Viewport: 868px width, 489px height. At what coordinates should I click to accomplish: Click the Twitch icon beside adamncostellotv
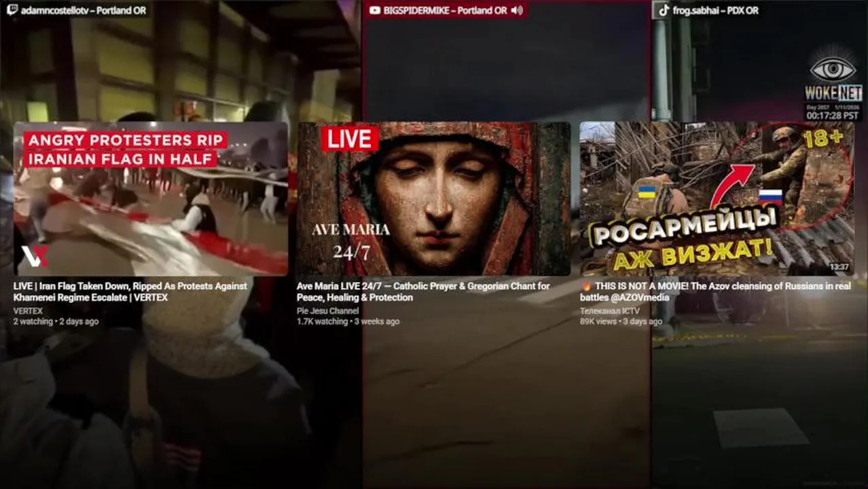click(11, 10)
